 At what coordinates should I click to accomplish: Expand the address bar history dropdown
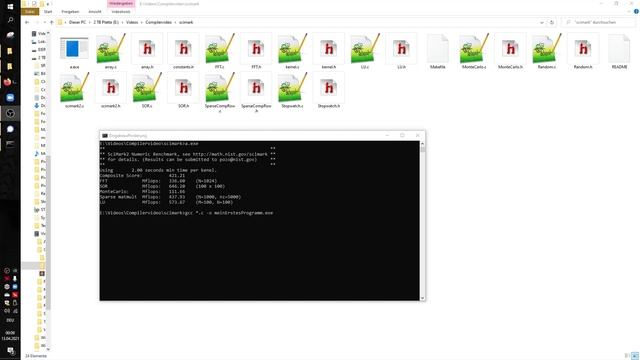(542, 22)
